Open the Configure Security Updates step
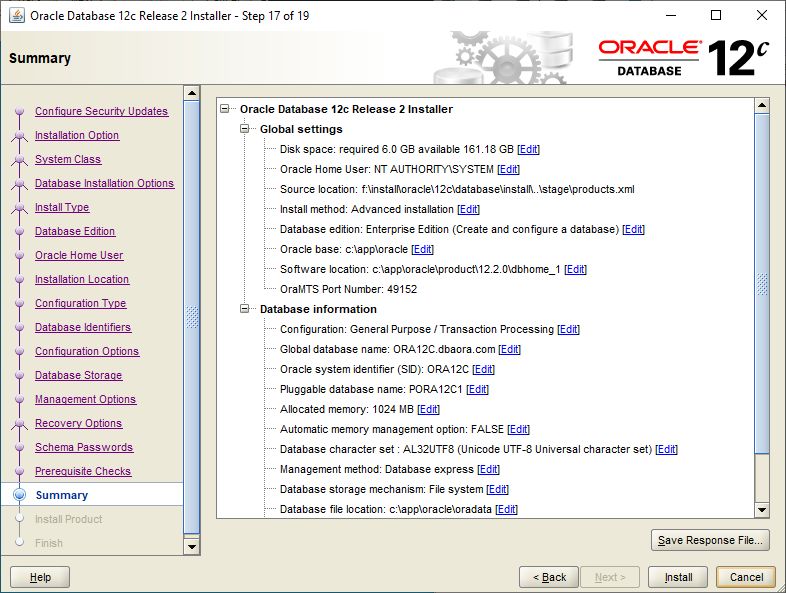Image resolution: width=786 pixels, height=593 pixels. coord(101,111)
